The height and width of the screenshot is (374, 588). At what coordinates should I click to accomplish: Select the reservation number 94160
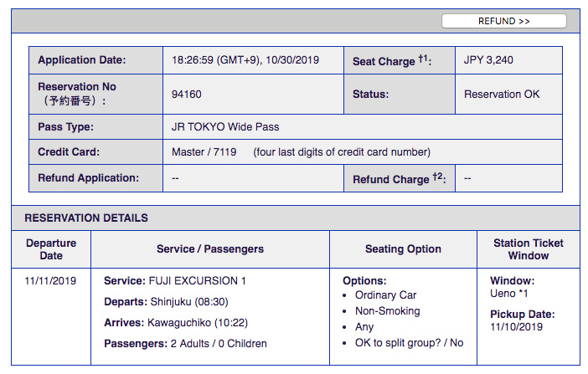click(x=187, y=94)
